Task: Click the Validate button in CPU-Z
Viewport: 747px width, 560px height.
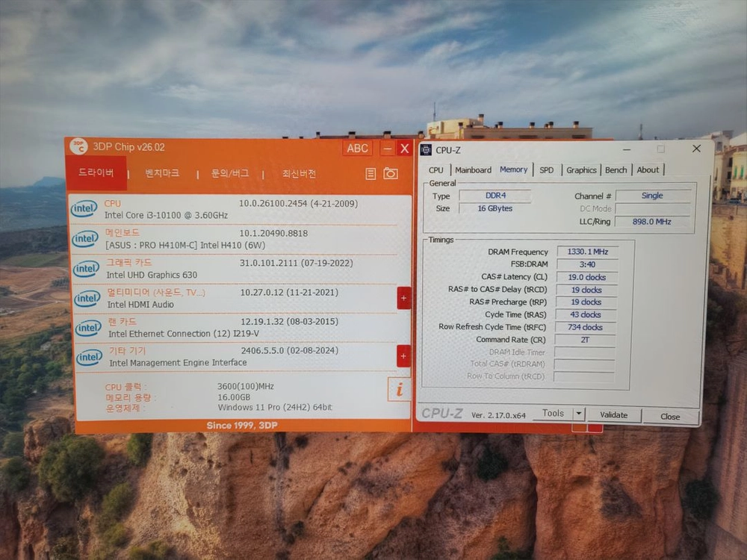Action: click(613, 414)
